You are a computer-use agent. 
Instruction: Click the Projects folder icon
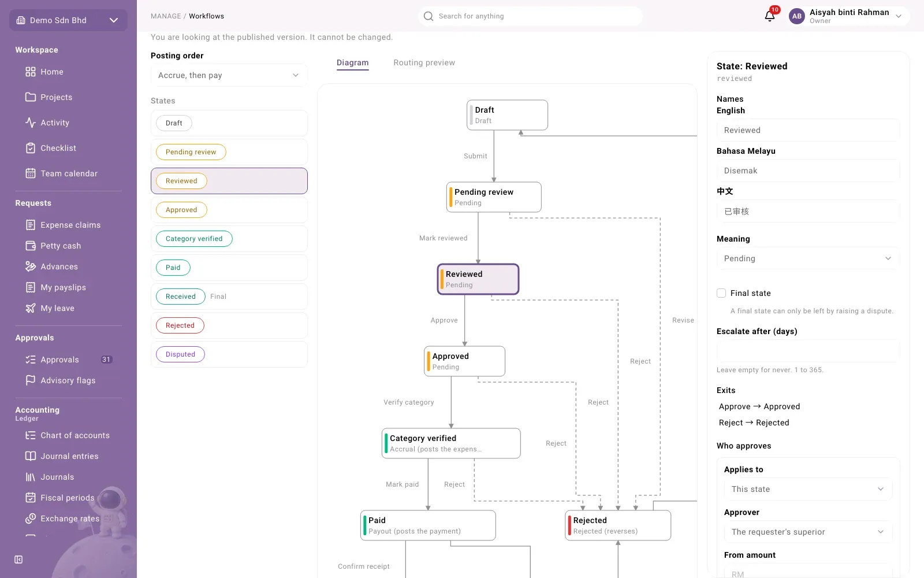pos(31,97)
